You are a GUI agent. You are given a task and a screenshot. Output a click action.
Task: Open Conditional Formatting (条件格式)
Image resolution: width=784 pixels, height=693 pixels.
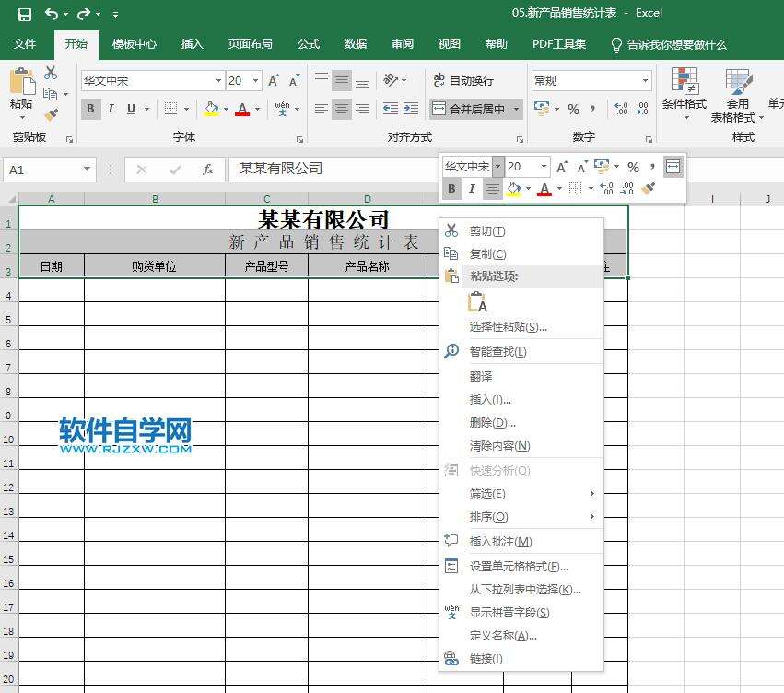[x=684, y=94]
